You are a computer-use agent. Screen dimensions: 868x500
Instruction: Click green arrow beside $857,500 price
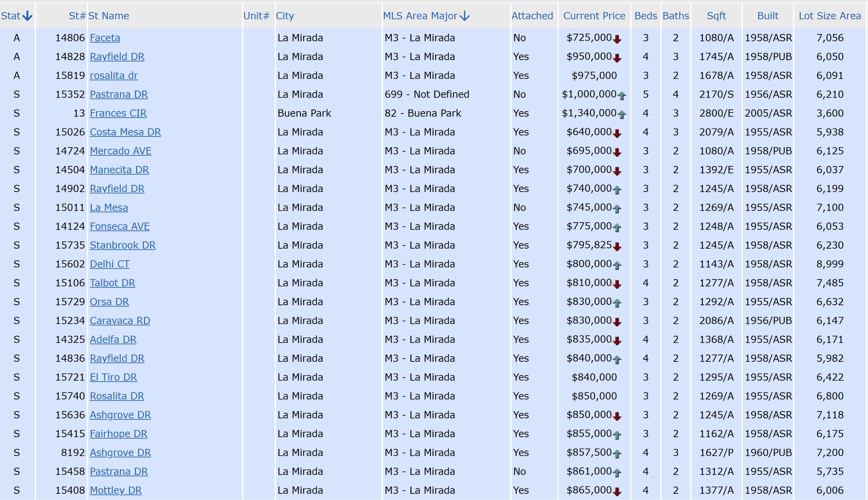[617, 454]
